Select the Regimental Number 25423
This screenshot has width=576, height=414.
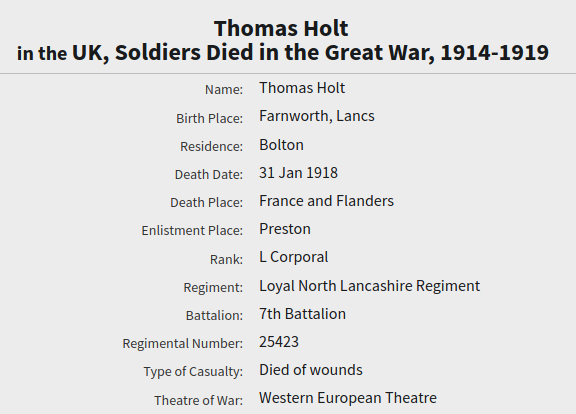tap(279, 342)
